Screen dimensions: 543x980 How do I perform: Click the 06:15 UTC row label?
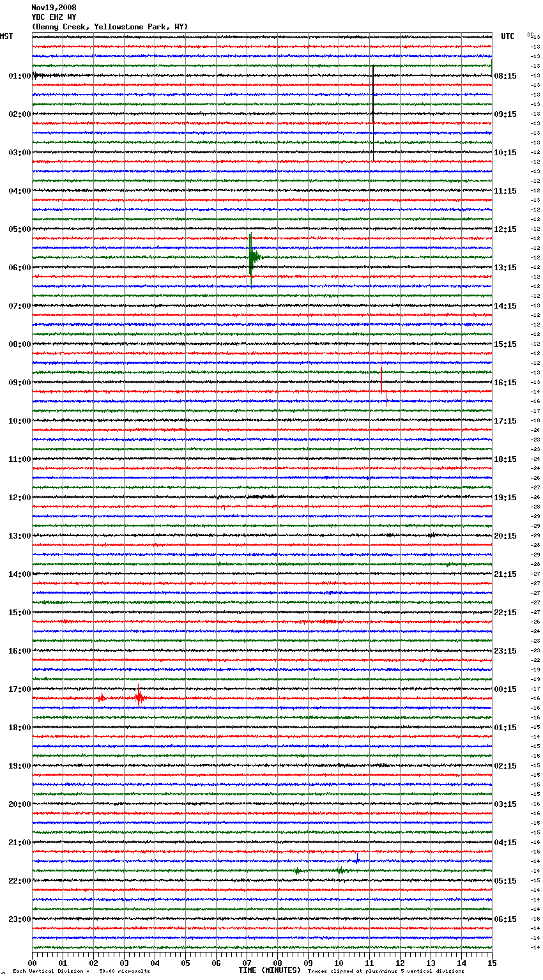(x=505, y=919)
